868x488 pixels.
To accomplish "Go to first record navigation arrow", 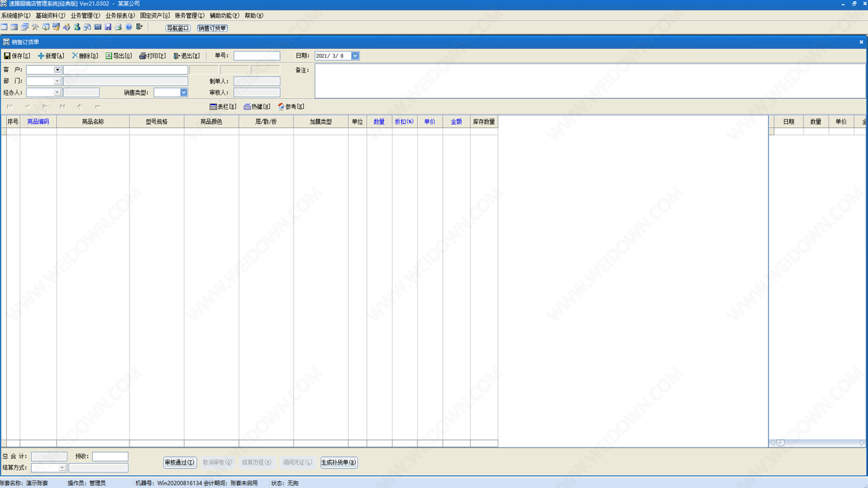I will [x=10, y=106].
